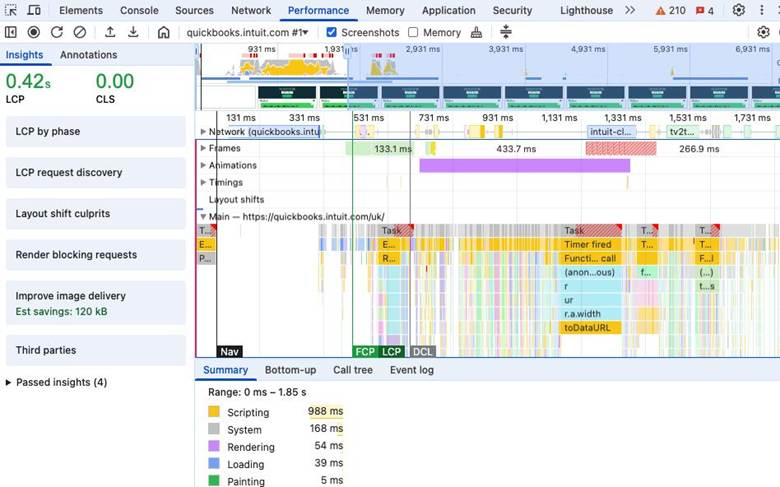This screenshot has height=487, width=780.
Task: Switch to the Bottom-up tab
Action: click(291, 370)
